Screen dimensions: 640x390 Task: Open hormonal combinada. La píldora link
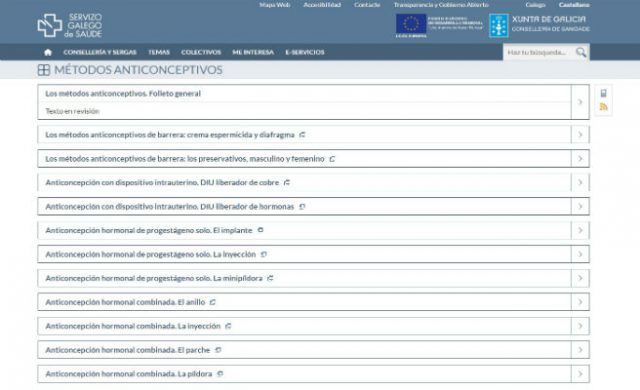[x=129, y=374]
